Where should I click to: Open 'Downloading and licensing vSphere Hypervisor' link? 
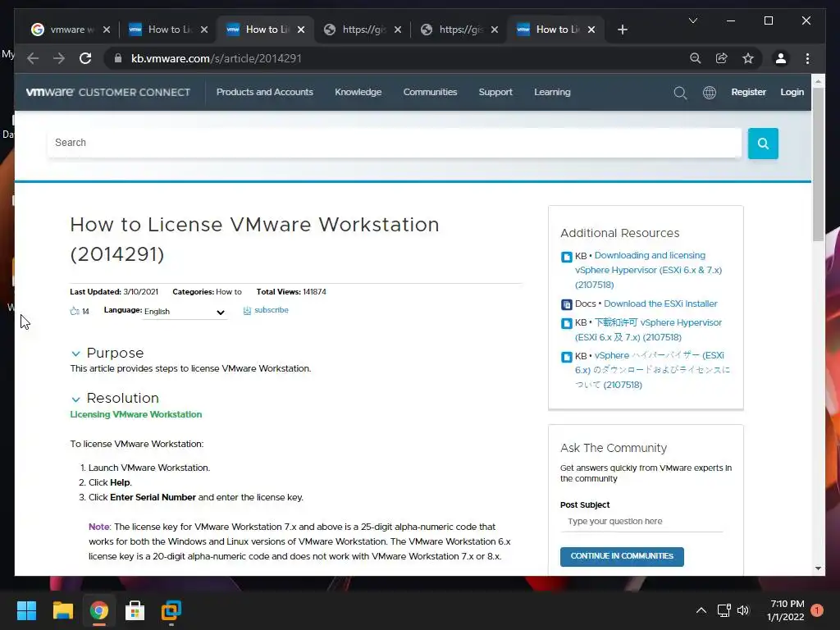648,270
